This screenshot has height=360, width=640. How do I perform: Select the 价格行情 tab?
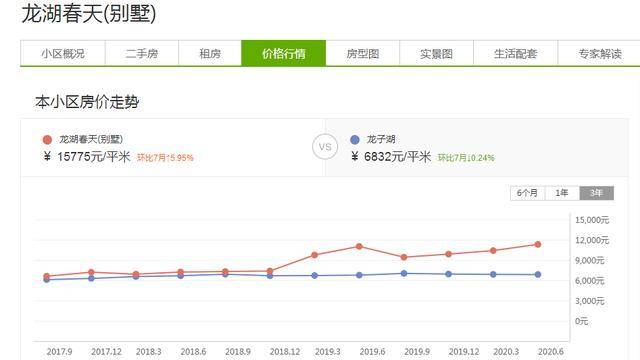coord(284,53)
